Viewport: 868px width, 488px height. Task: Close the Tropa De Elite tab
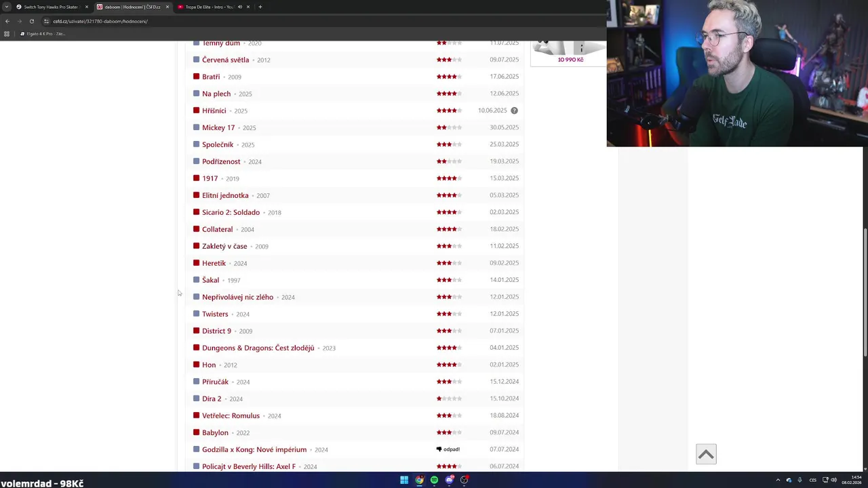coord(248,7)
